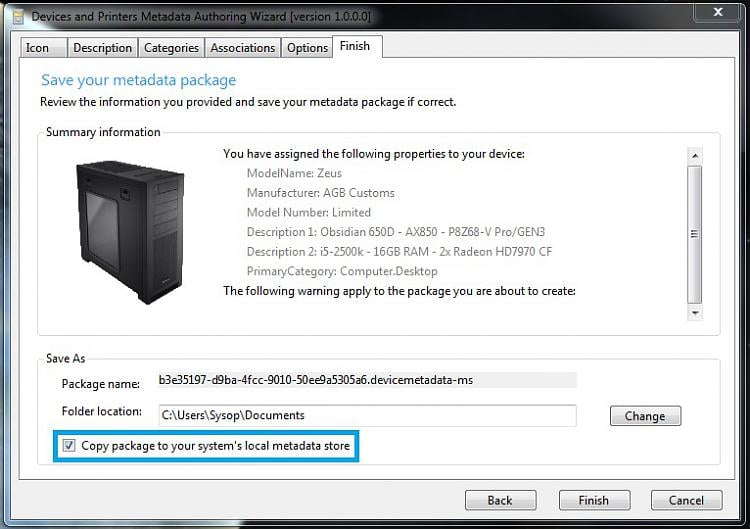The width and height of the screenshot is (750, 529).
Task: Select the Manufacturer: AGB Customs line
Action: [x=320, y=193]
